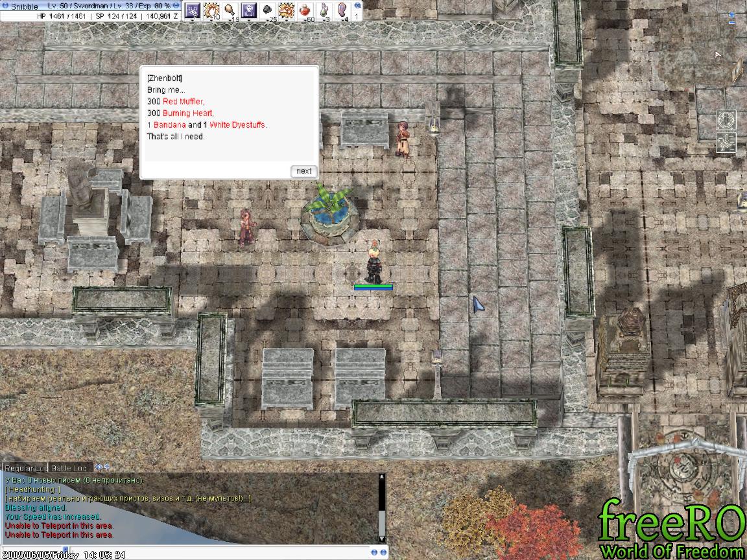
Task: Zoom in minimap with plus button
Action: pyautogui.click(x=731, y=14)
